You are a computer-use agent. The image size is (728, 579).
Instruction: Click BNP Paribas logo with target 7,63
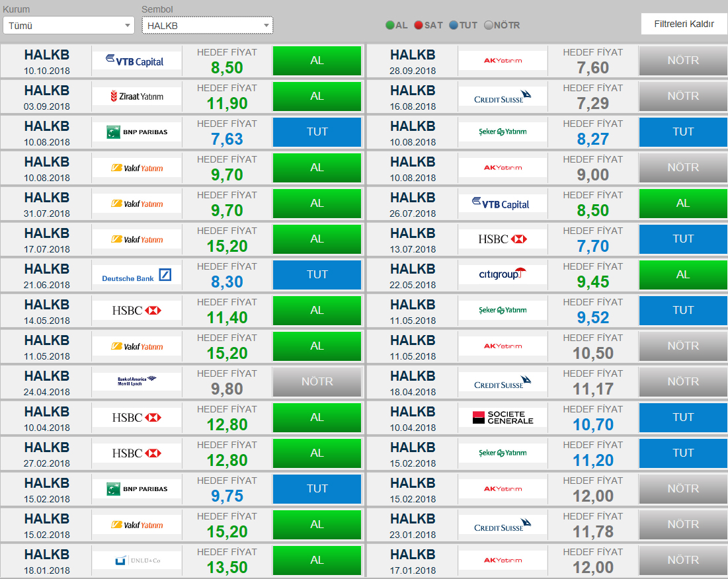pyautogui.click(x=136, y=132)
